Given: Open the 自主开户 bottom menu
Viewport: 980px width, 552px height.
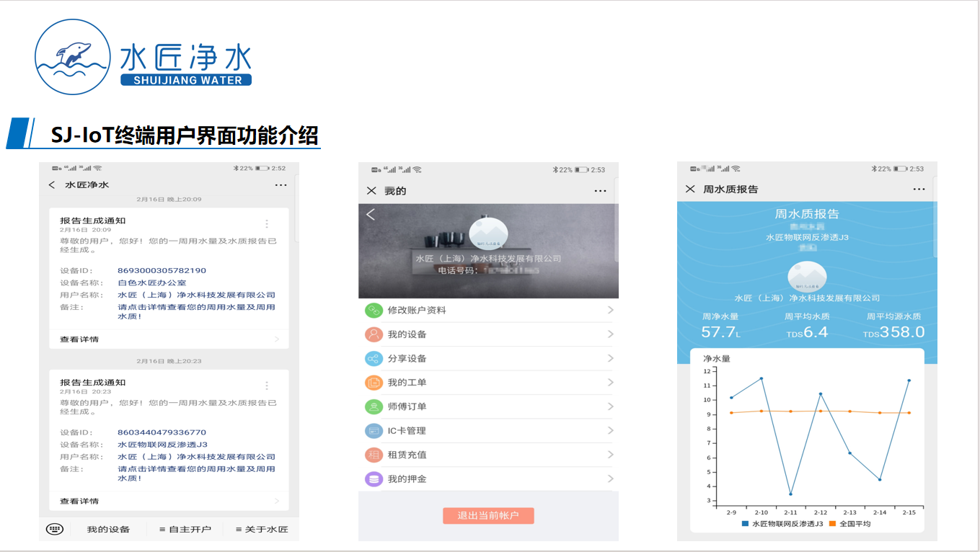Looking at the screenshot, I should [185, 529].
